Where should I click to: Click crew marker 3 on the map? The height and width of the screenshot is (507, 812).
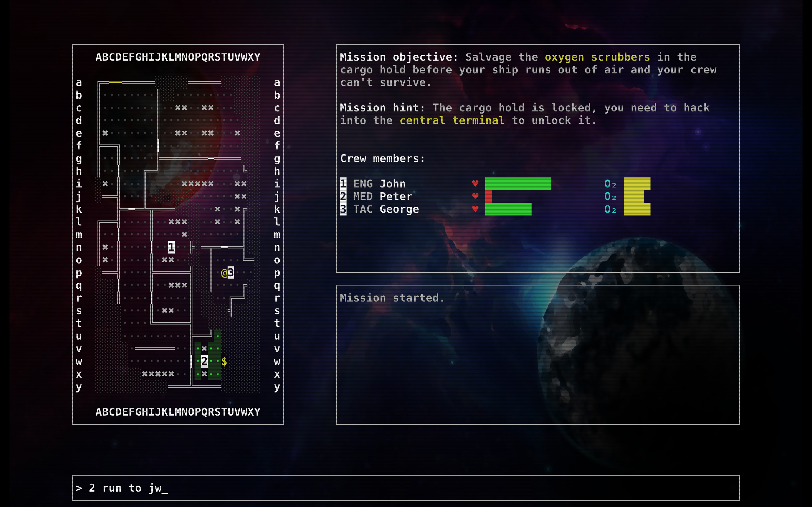[231, 273]
